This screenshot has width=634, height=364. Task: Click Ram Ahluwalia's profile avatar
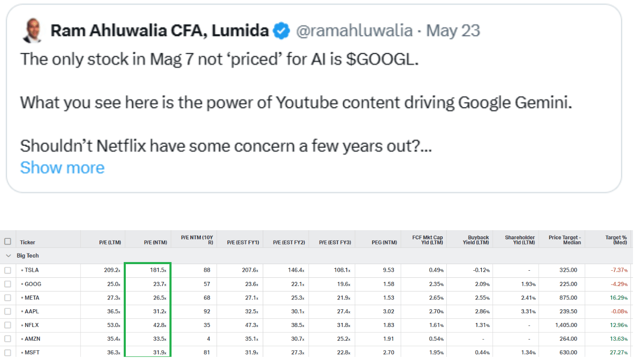point(32,31)
